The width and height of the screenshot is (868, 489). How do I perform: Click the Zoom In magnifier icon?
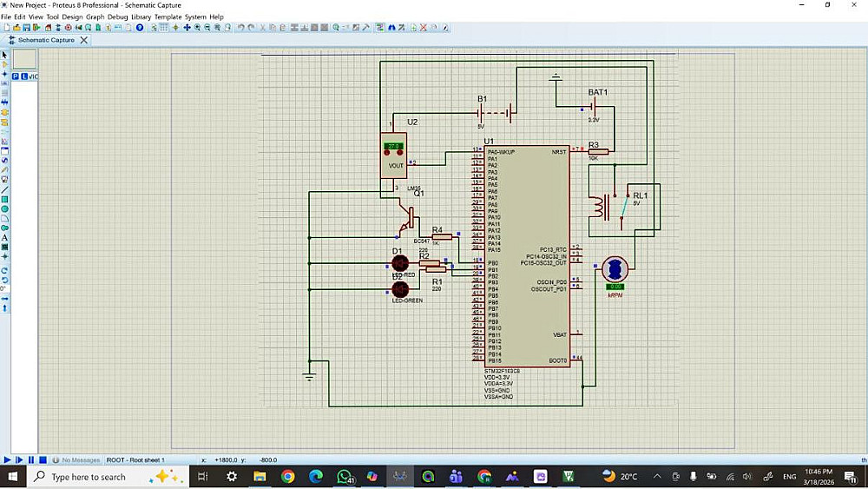click(x=197, y=28)
